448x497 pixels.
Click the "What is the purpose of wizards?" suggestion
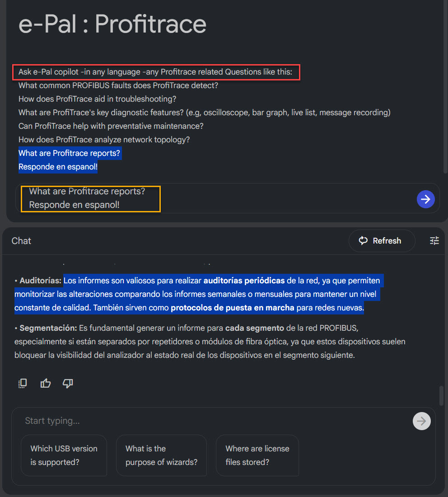tap(161, 455)
